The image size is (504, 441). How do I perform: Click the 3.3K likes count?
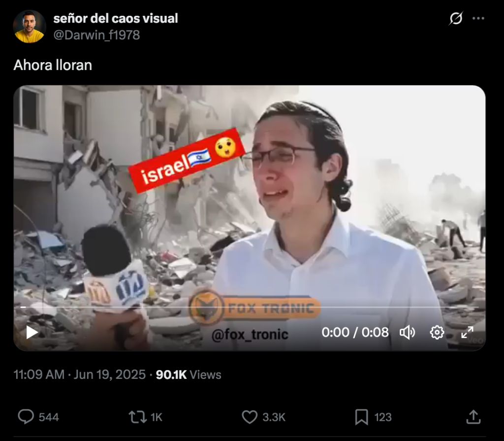[x=274, y=417]
